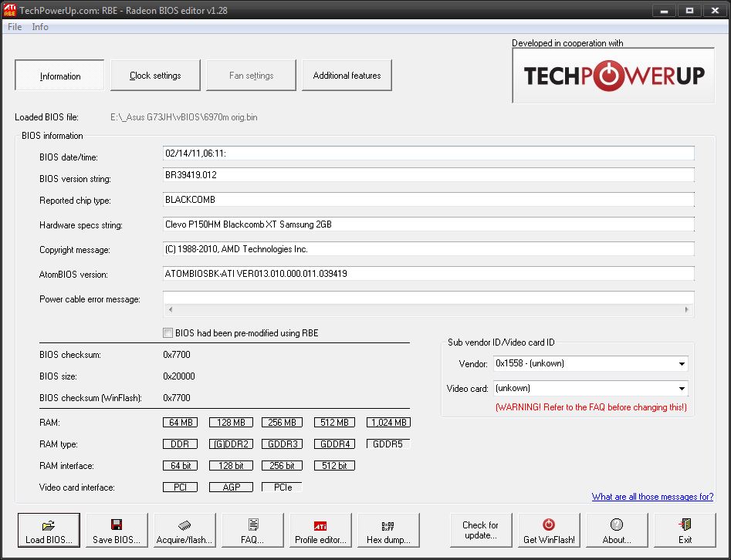This screenshot has height=560, width=731.
Task: Click the Reported chip type field
Action: (x=428, y=200)
